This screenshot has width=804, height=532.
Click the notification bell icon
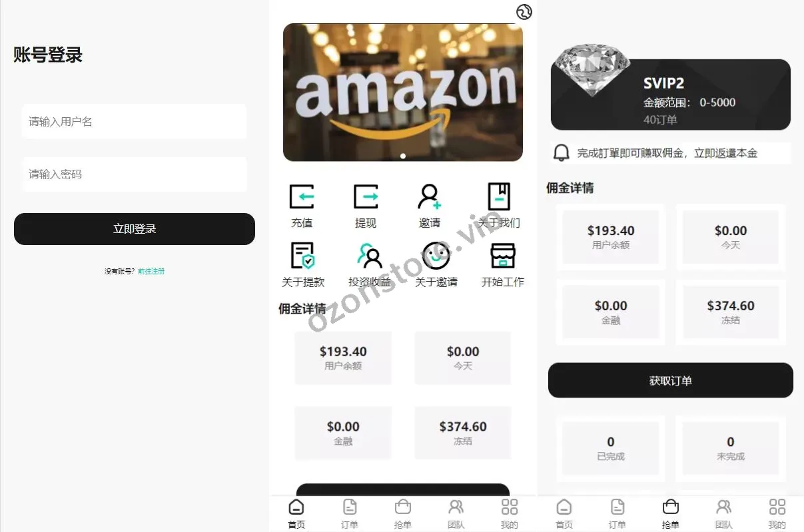tap(562, 153)
